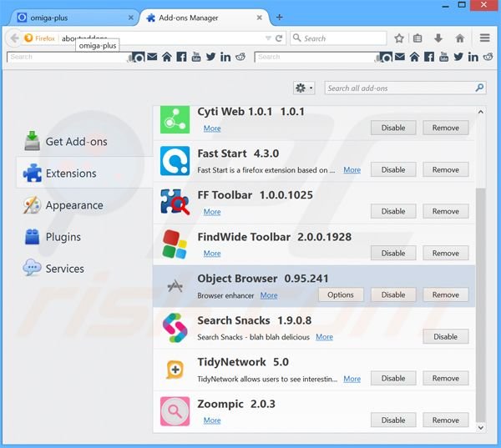
Task: Click the Fast Start extension icon
Action: click(x=175, y=161)
